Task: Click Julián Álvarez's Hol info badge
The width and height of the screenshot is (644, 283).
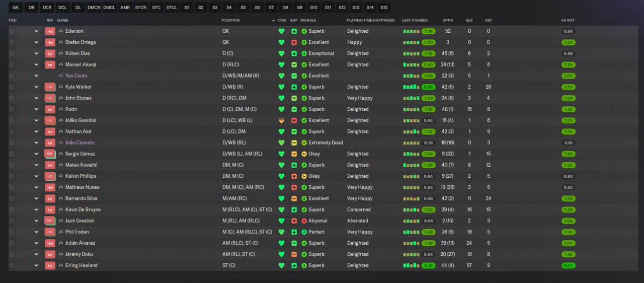Action: coord(50,243)
